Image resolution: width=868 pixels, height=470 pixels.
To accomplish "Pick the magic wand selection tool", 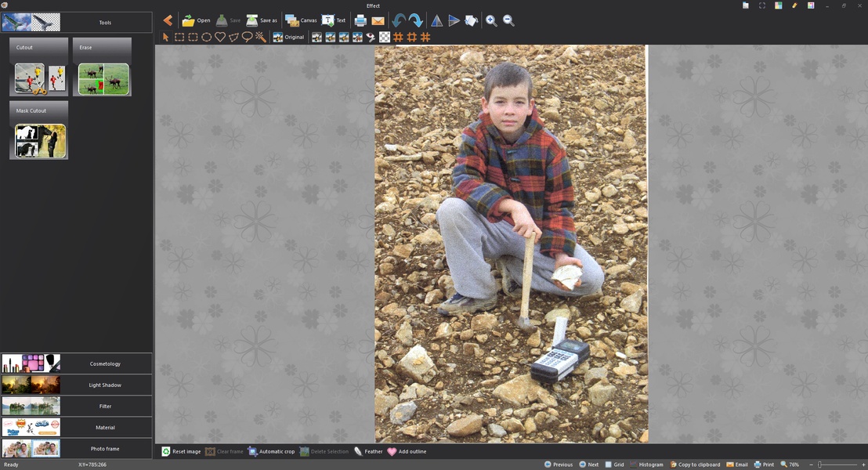I will pos(261,37).
